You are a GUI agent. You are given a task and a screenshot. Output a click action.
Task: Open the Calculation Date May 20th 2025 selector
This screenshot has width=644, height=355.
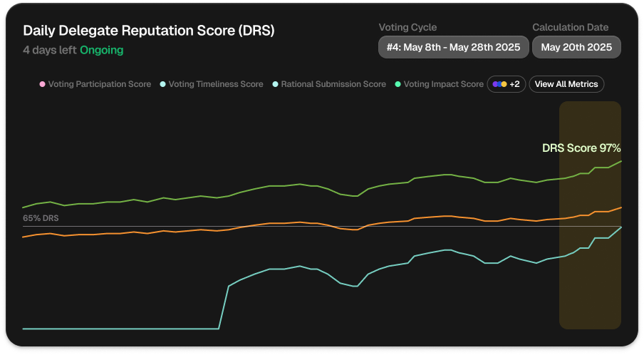[x=576, y=47]
